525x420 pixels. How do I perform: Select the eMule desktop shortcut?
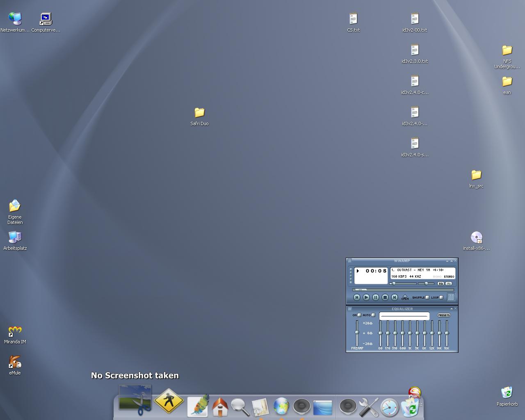tap(15, 365)
